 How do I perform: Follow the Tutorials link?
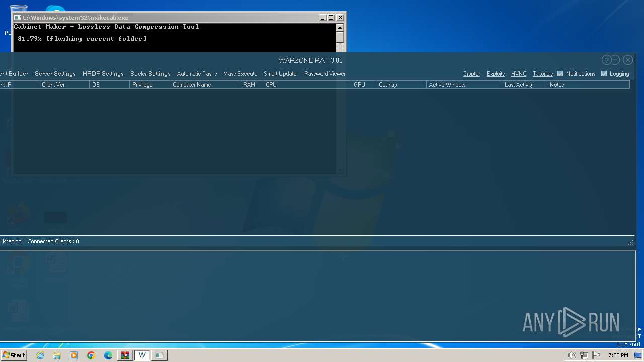[x=543, y=74]
